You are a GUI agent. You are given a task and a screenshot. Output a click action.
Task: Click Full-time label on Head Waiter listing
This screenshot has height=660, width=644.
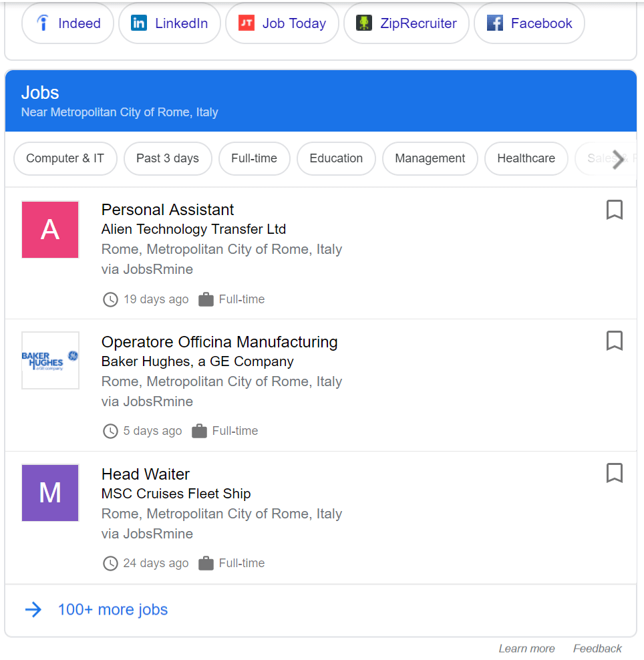click(x=242, y=563)
